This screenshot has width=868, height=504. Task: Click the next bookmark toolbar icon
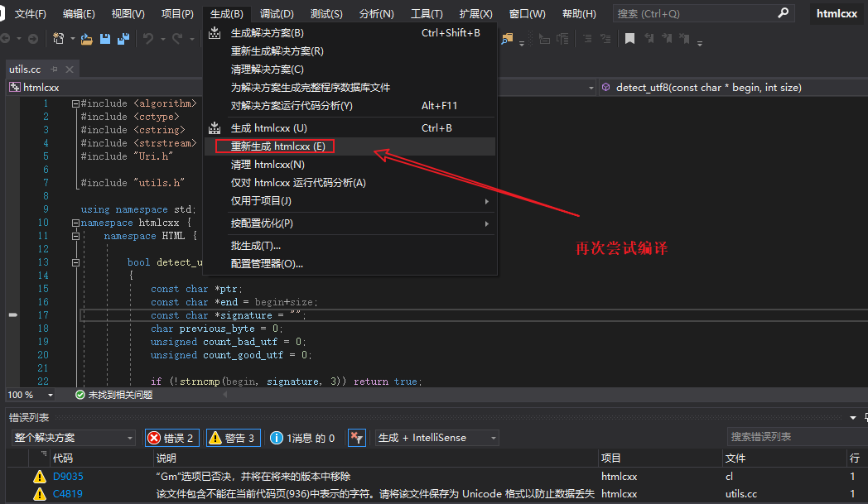(x=668, y=36)
